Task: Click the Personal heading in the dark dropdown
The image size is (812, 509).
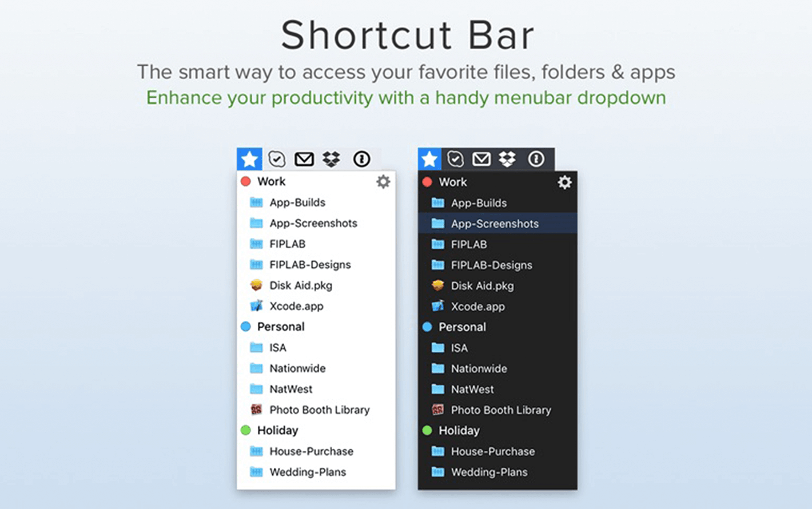Action: click(x=462, y=327)
